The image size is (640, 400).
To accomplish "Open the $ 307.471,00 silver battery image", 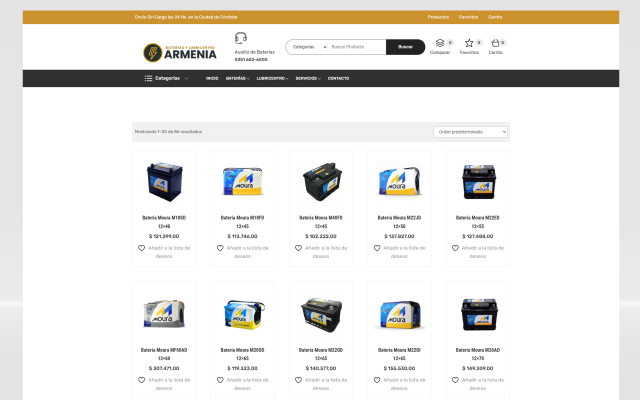I will [x=164, y=314].
